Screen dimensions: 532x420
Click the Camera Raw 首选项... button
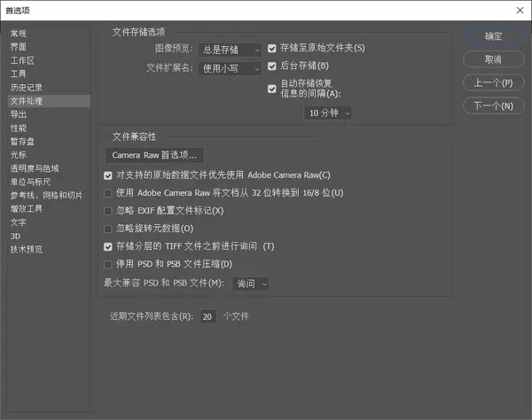154,155
